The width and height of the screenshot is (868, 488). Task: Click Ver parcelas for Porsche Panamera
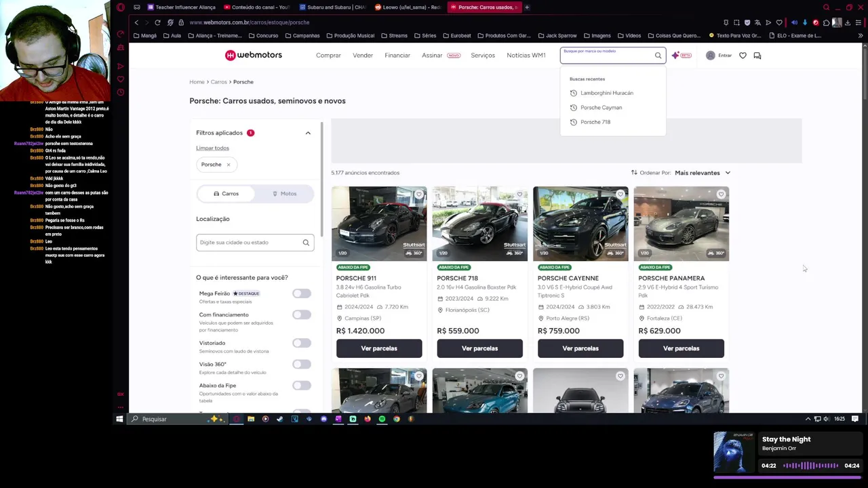(x=681, y=348)
